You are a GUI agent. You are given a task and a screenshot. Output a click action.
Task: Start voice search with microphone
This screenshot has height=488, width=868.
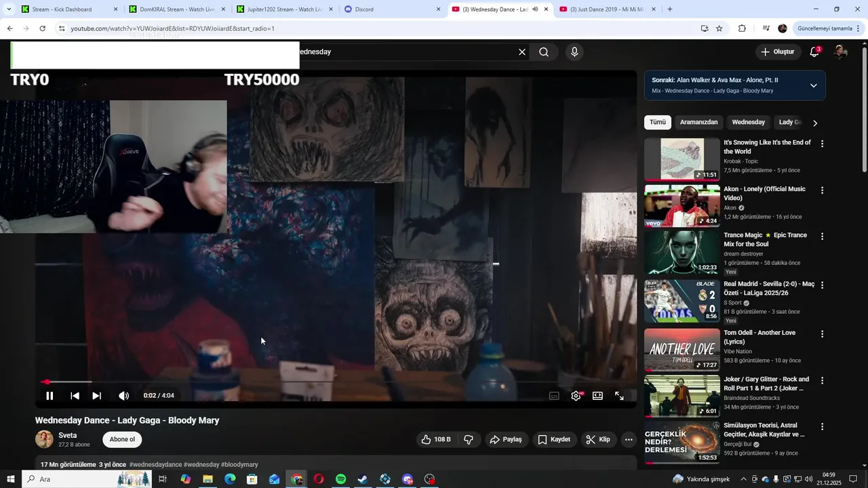click(x=574, y=52)
